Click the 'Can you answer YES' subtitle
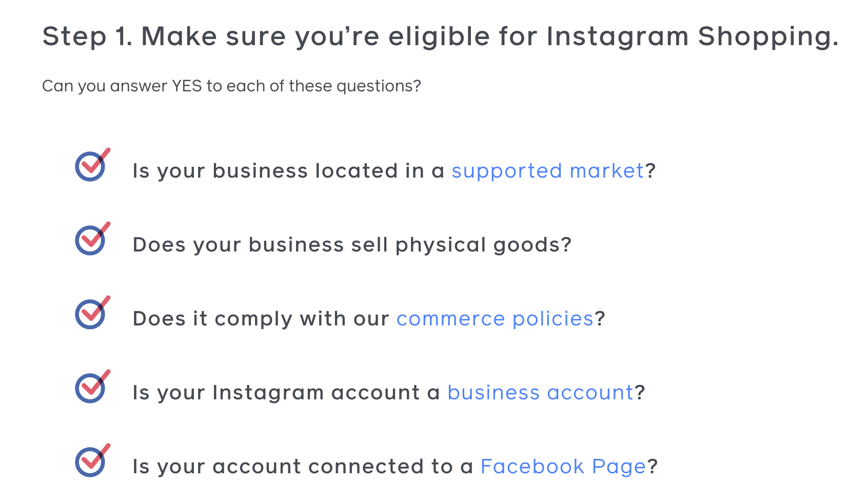Screen dimensions: 868x501 coord(231,86)
